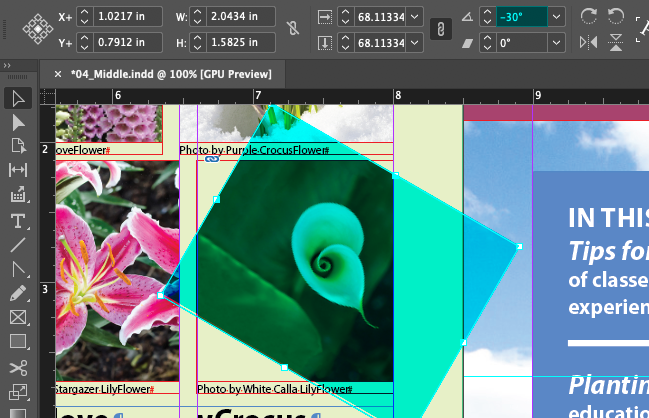Click Y position field 0.7912 in
The width and height of the screenshot is (649, 418).
(127, 42)
